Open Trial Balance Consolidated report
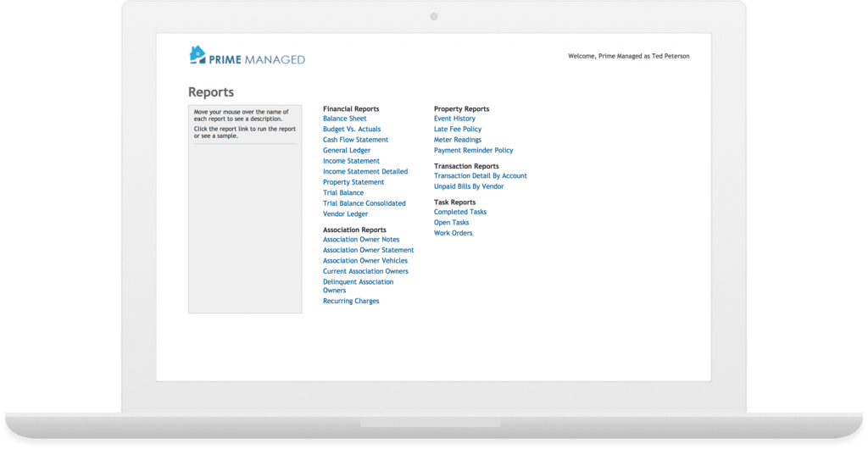Image resolution: width=868 pixels, height=449 pixels. (364, 203)
